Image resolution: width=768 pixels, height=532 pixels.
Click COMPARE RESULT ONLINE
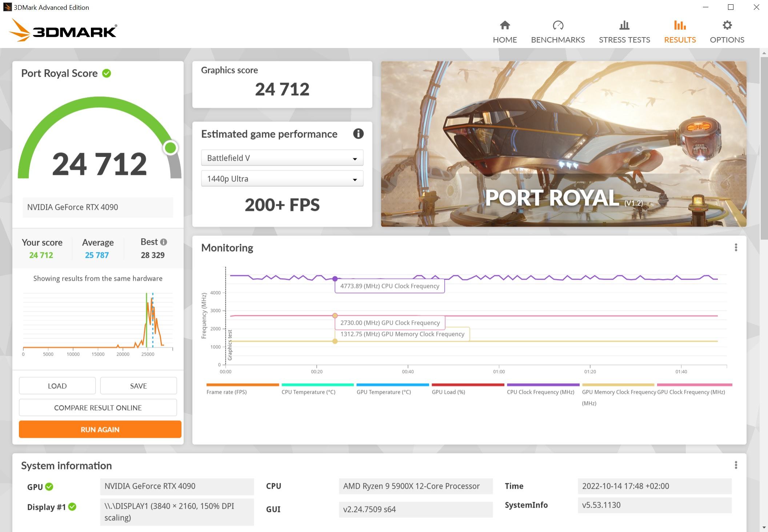tap(98, 408)
